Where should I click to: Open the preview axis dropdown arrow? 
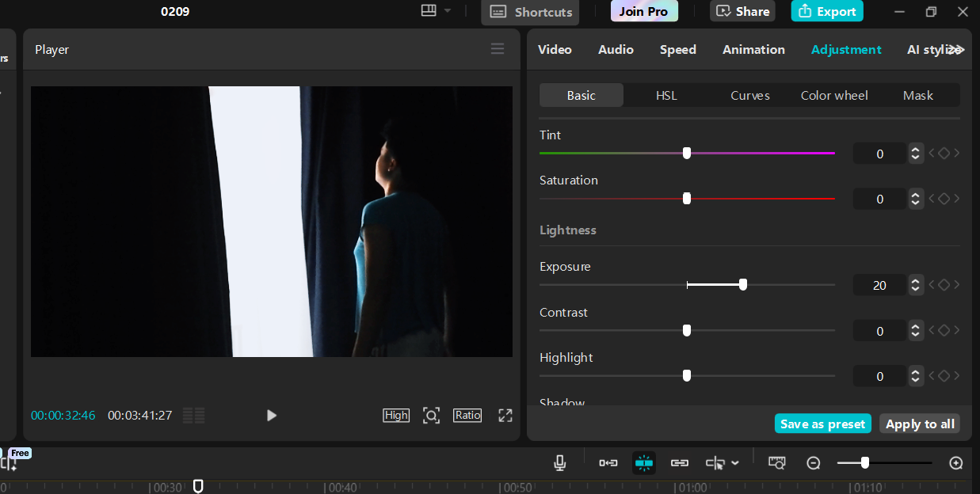coord(736,463)
